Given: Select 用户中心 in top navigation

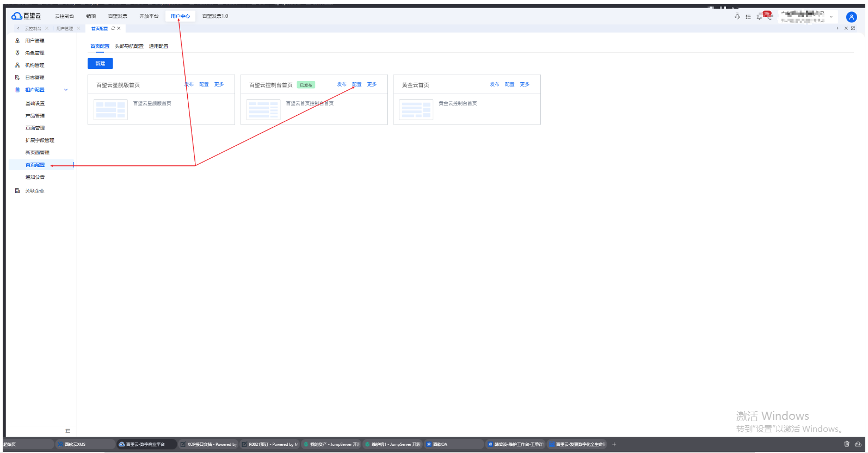Looking at the screenshot, I should click(x=180, y=16).
